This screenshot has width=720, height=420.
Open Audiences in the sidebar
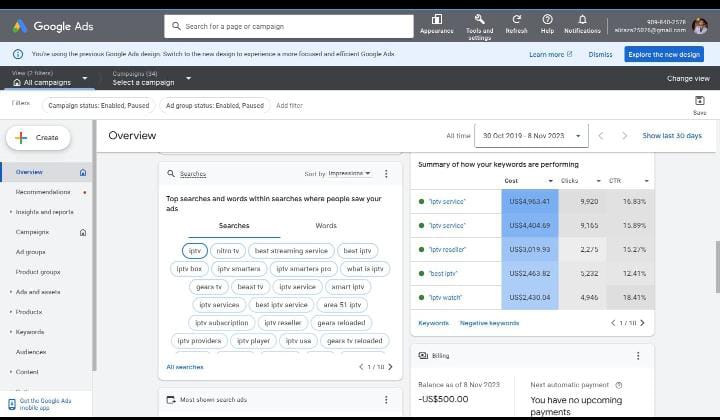point(31,352)
